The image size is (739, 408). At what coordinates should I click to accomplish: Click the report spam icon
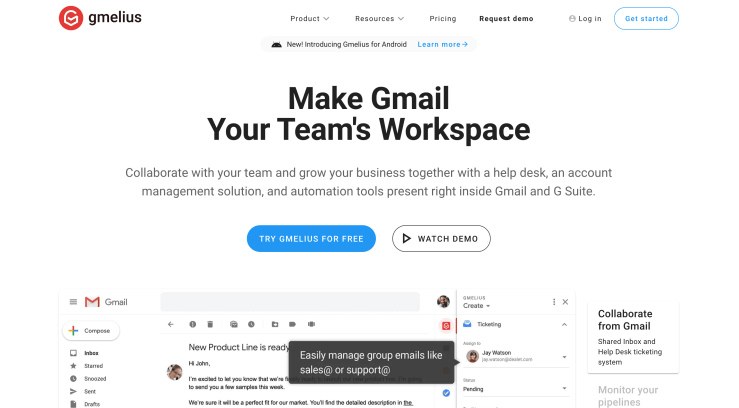[x=193, y=324]
